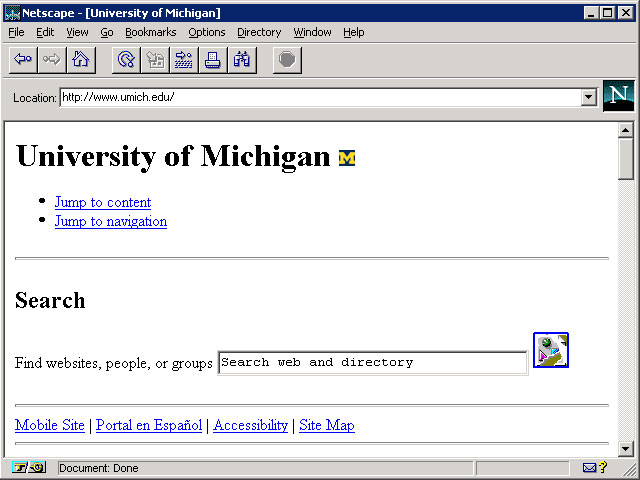Screen dimensions: 640x480
Task: Click the Search section heading
Action: (50, 300)
